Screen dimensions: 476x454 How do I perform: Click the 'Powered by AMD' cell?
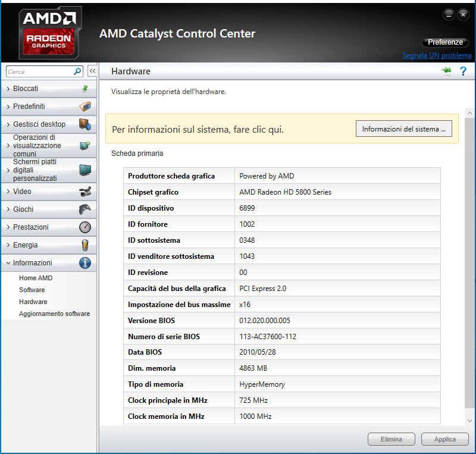click(x=337, y=176)
